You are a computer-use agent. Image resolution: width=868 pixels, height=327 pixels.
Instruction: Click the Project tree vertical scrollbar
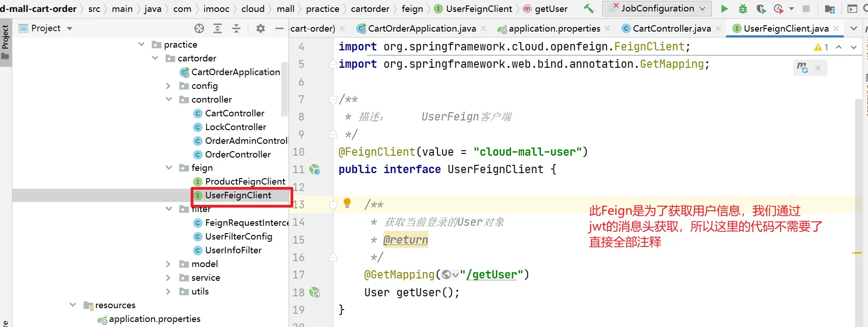tap(284, 89)
